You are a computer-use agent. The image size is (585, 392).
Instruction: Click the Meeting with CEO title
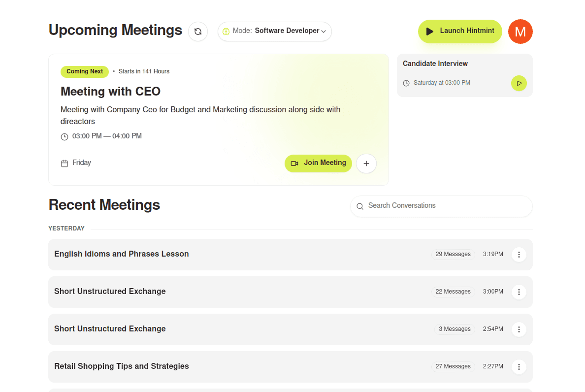[110, 92]
